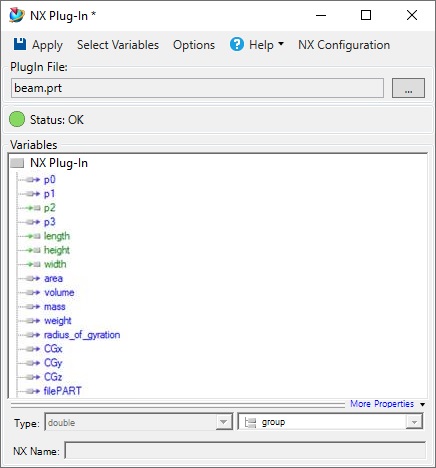Click the green Status OK indicator
This screenshot has height=468, width=436.
click(17, 119)
